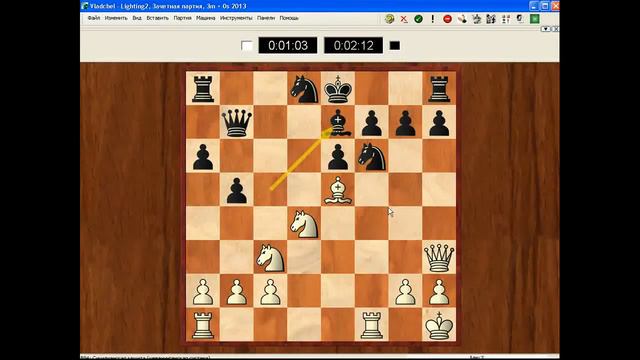640x360 pixels.
Task: Open the Файл menu
Action: point(93,18)
